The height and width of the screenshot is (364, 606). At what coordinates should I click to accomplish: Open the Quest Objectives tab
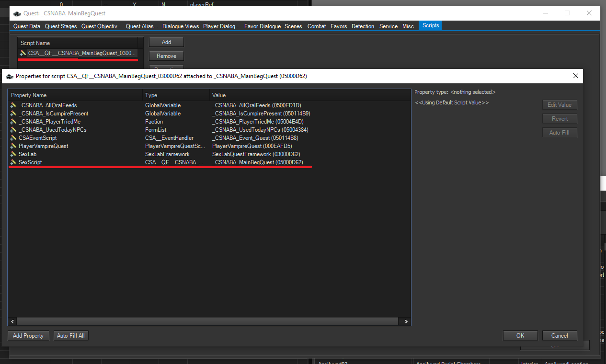102,26
